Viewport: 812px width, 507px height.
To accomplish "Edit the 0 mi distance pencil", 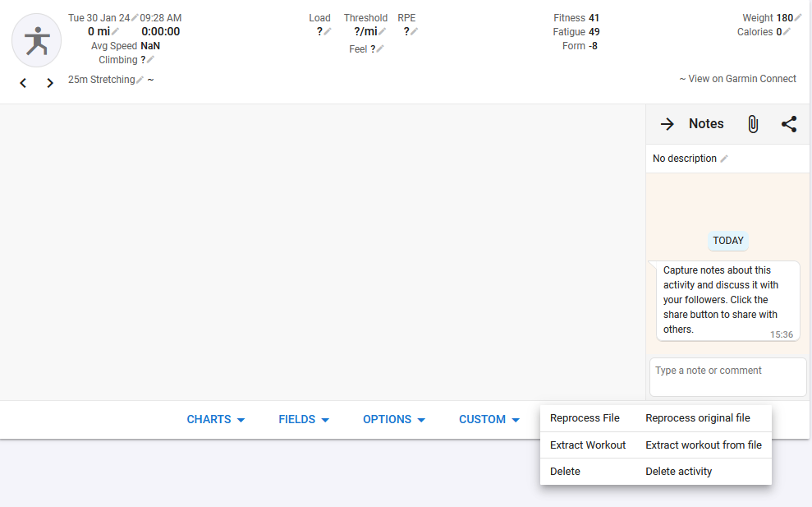I will (x=115, y=31).
